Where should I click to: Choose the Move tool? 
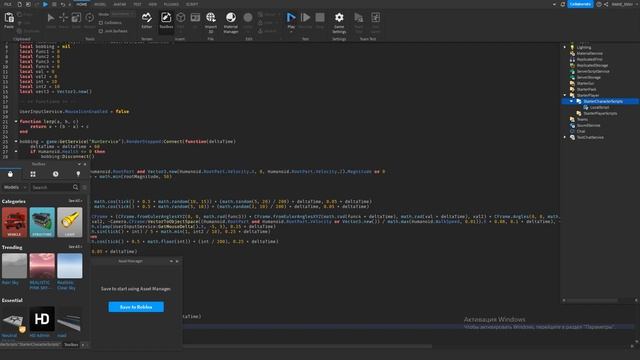pos(63,18)
